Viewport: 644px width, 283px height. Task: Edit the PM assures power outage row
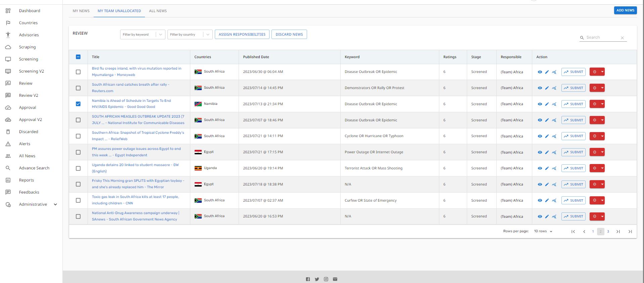tap(547, 152)
